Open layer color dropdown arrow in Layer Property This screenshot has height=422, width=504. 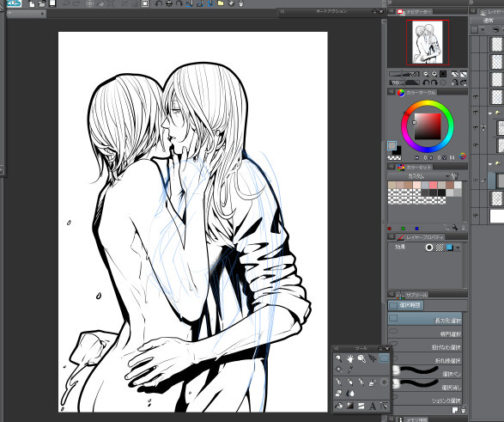coord(458,248)
